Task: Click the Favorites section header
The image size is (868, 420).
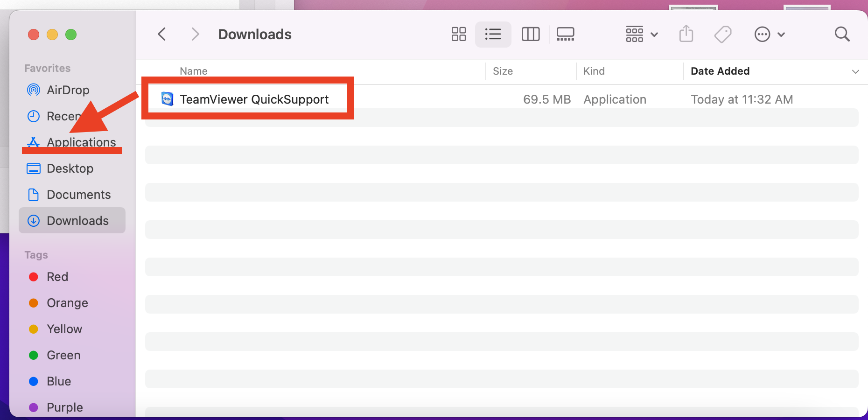Action: coord(48,68)
